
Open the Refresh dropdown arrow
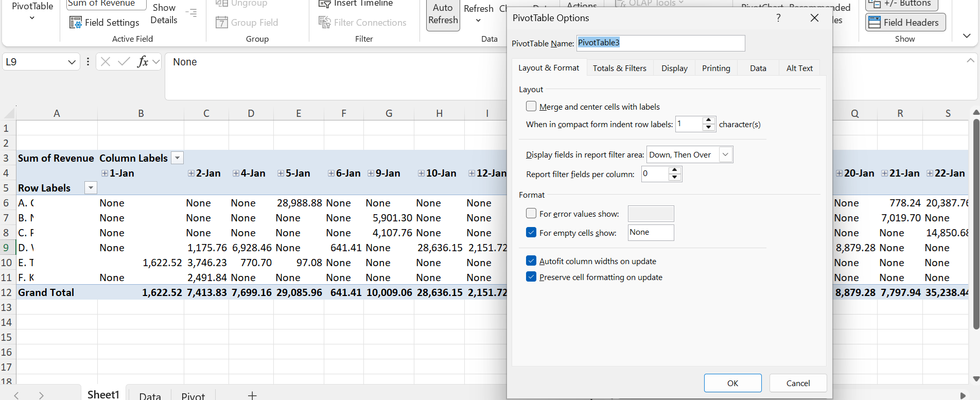coord(478,21)
